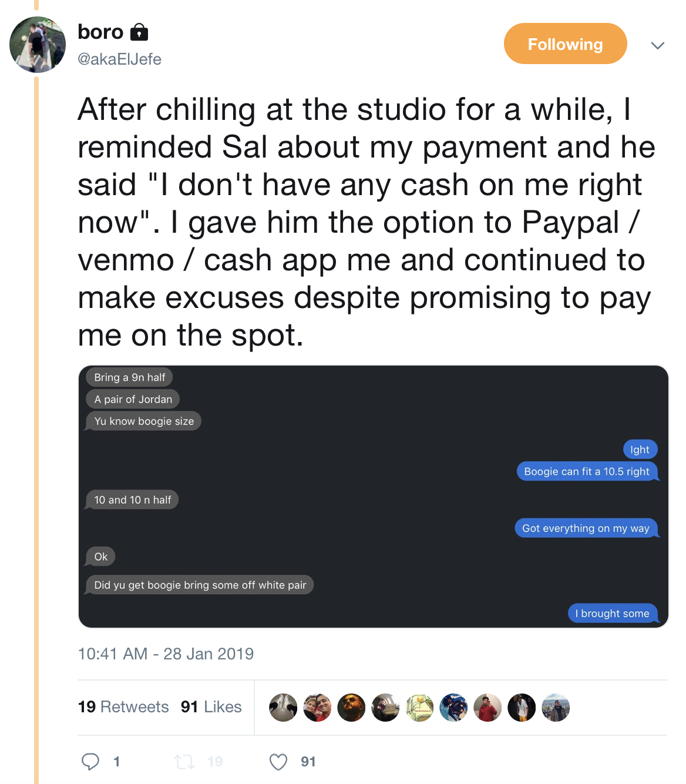Image resolution: width=686 pixels, height=784 pixels.
Task: Click the third liker with sunglasses avatar
Action: tap(351, 708)
